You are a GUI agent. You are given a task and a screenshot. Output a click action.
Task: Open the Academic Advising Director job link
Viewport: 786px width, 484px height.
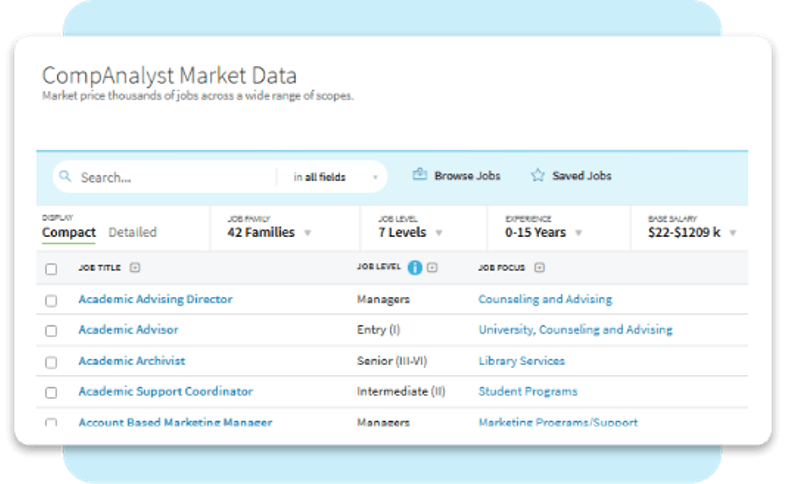pos(155,299)
